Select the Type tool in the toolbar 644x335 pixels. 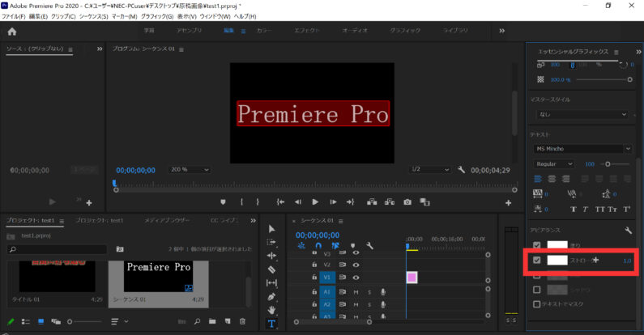click(x=271, y=324)
